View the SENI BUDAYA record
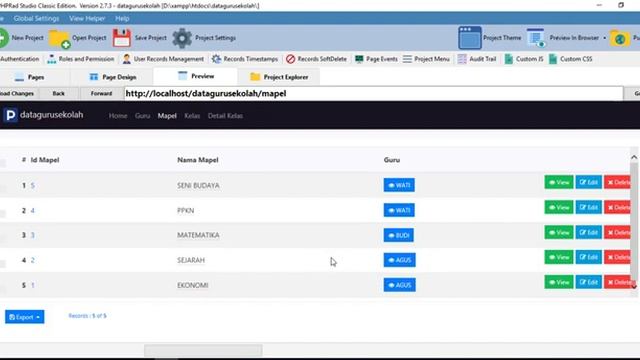Screen dimensions: 640x360 click(559, 182)
